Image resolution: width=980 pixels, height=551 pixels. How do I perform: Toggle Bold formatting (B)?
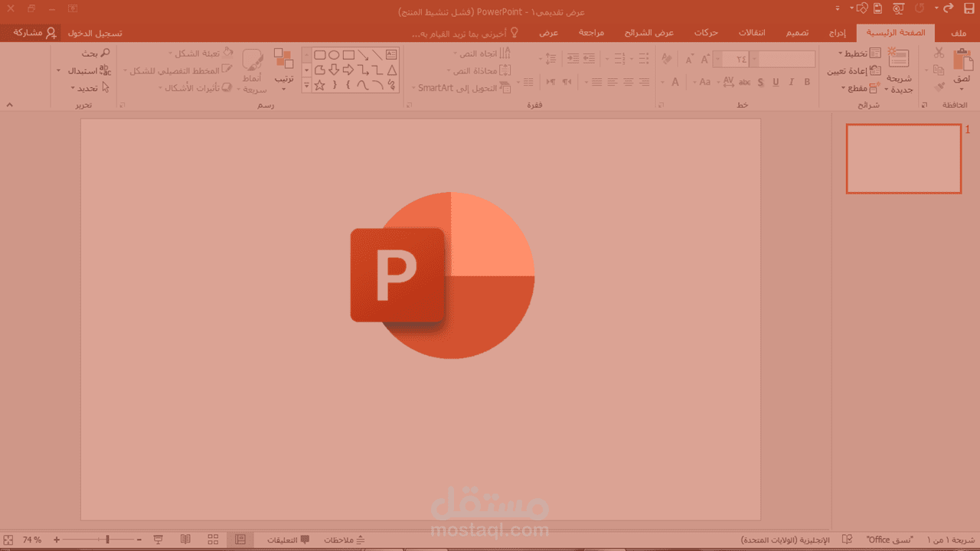[x=807, y=82]
